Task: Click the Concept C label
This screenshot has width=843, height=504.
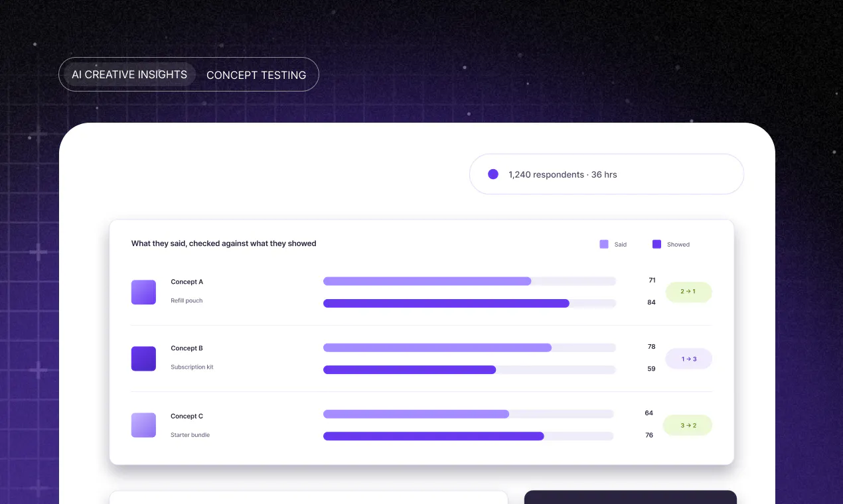Action: click(x=187, y=416)
